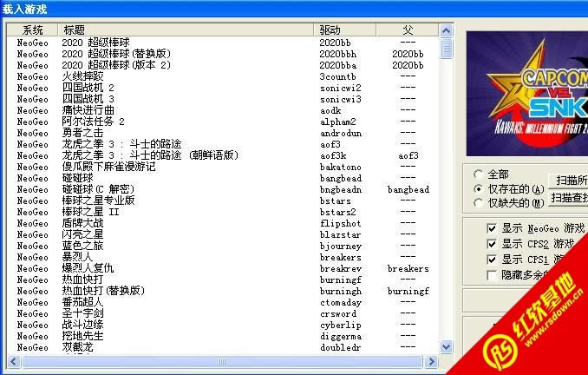Select the 双截龙 game entry
The height and width of the screenshot is (375, 588).
coord(78,347)
